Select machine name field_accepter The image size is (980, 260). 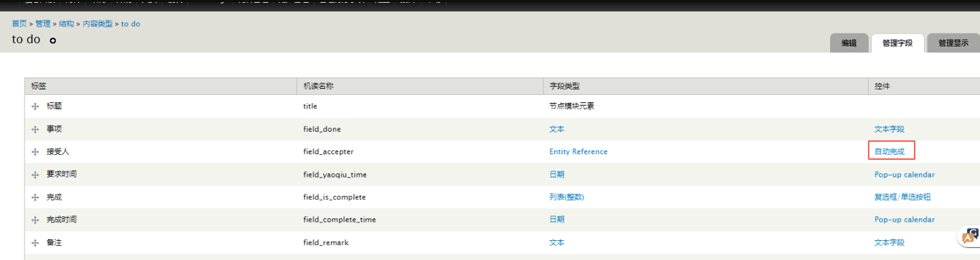[x=328, y=151]
